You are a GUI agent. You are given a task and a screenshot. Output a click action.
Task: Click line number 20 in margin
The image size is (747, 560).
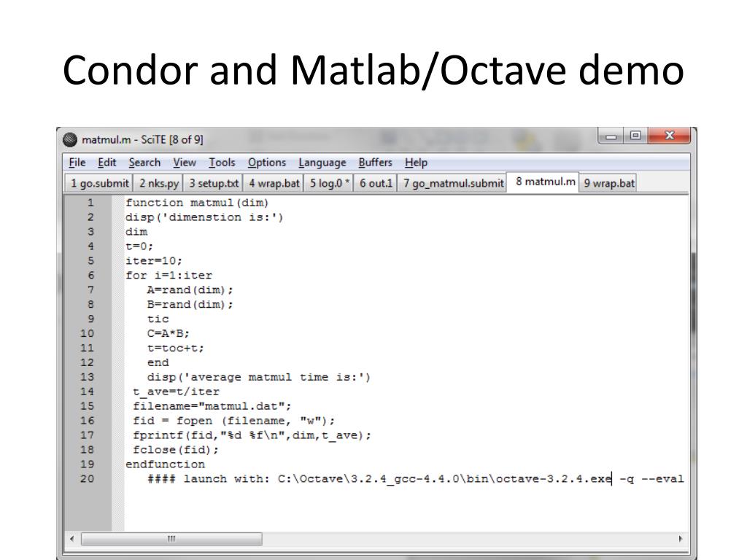coord(87,478)
